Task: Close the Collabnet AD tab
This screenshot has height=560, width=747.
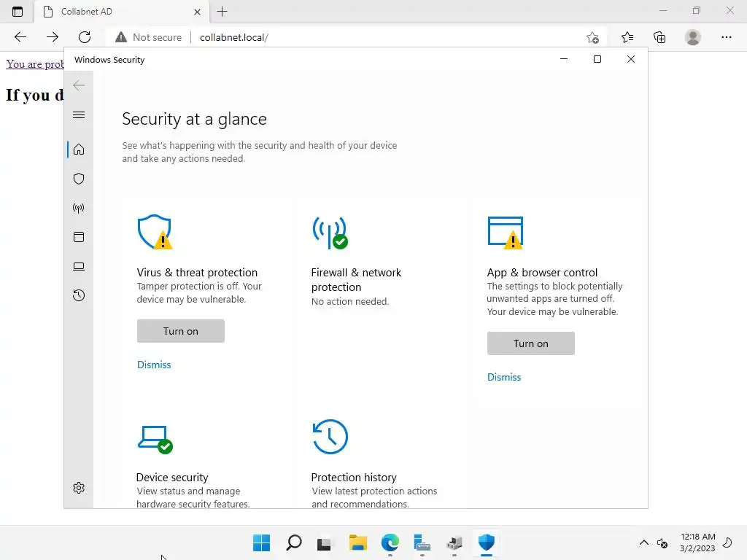Action: click(x=197, y=12)
